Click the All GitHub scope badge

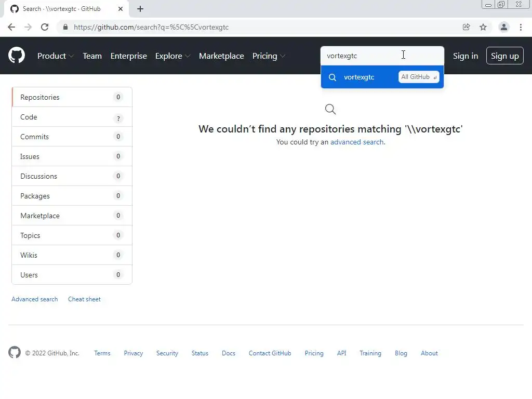coord(419,77)
